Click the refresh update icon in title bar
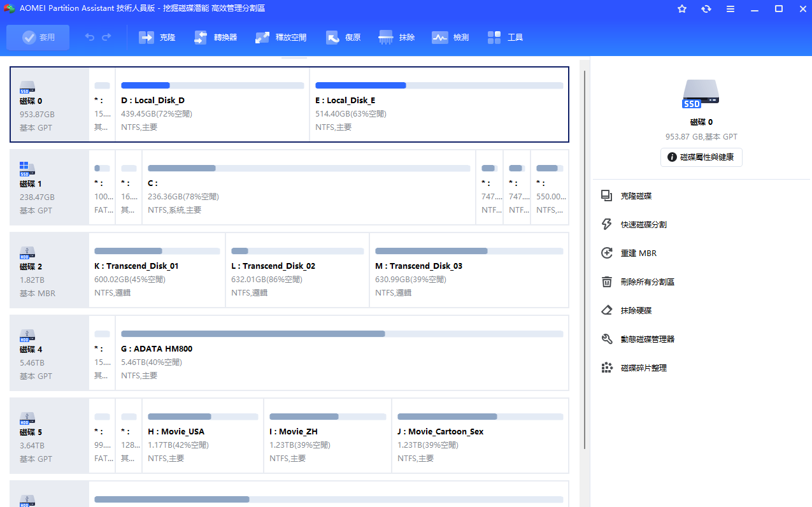This screenshot has width=812, height=507. [x=706, y=9]
